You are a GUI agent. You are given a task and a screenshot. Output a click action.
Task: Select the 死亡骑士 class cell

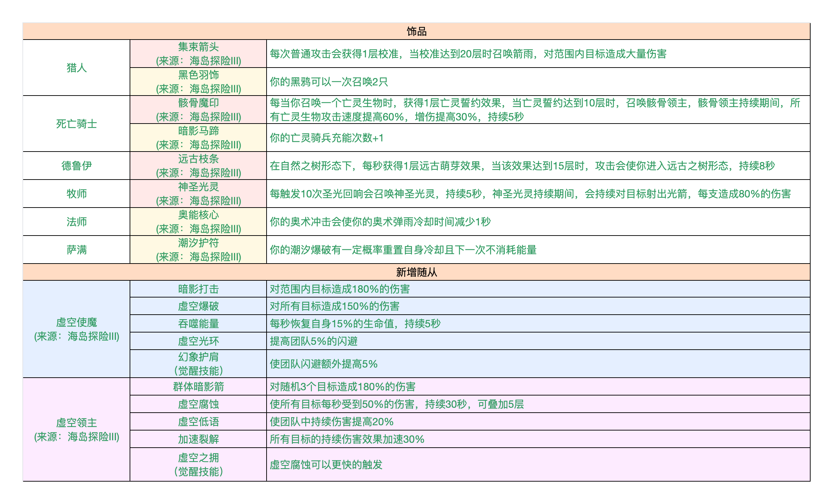(76, 124)
